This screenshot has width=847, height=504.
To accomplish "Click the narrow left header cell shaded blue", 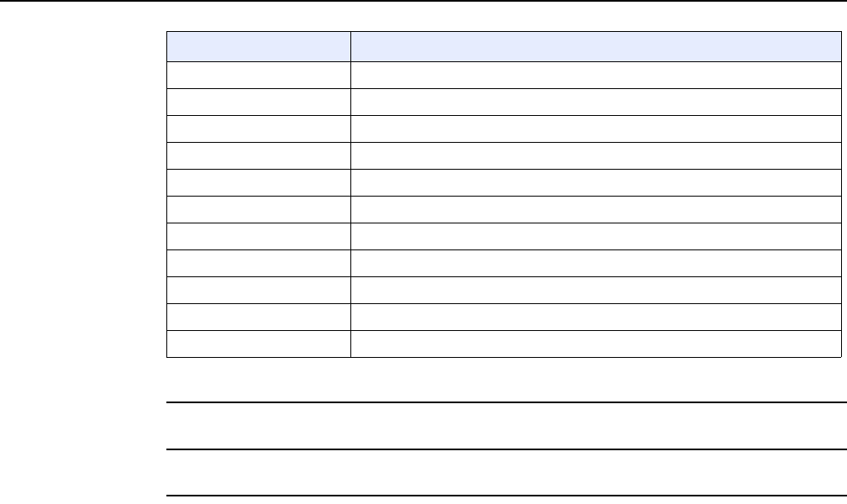I will (259, 46).
